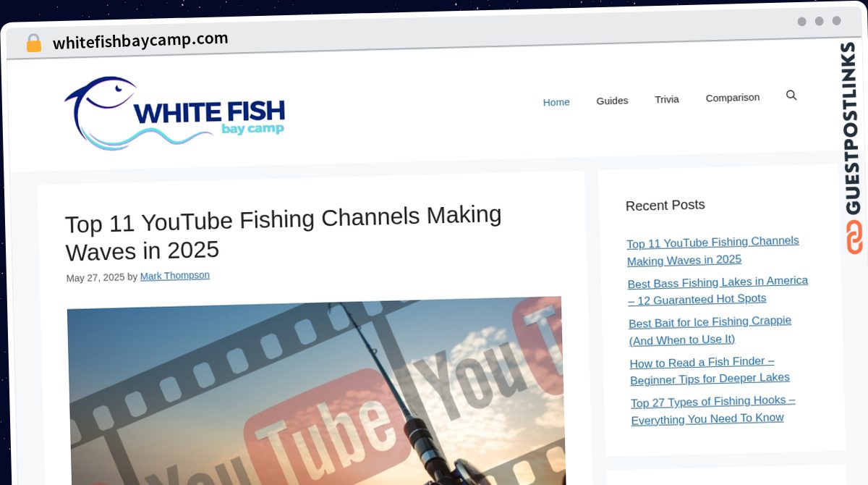
Task: Go to the Home menu item
Action: click(x=556, y=102)
